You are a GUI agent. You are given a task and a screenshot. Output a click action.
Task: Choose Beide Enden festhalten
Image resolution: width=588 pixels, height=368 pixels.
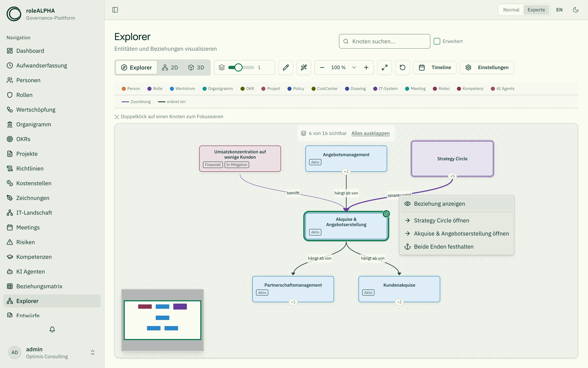coord(457,247)
